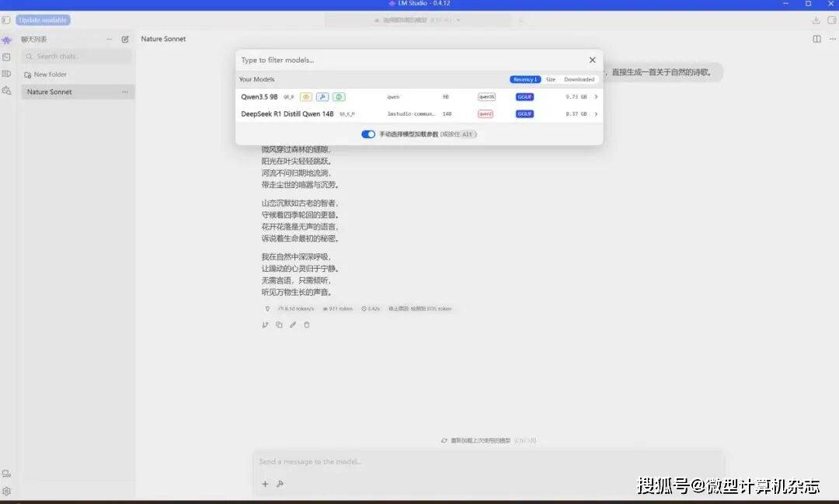Focus the Send a message input
The image size is (839, 504).
[x=488, y=462]
